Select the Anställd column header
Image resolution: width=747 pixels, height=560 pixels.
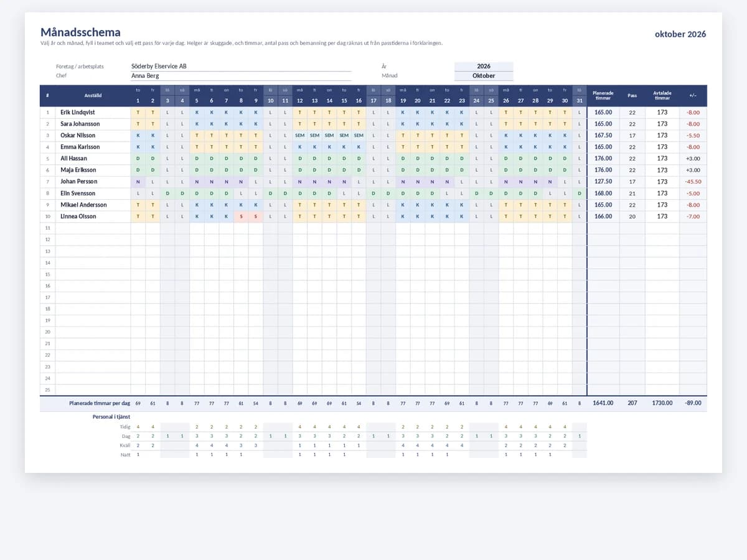click(93, 95)
